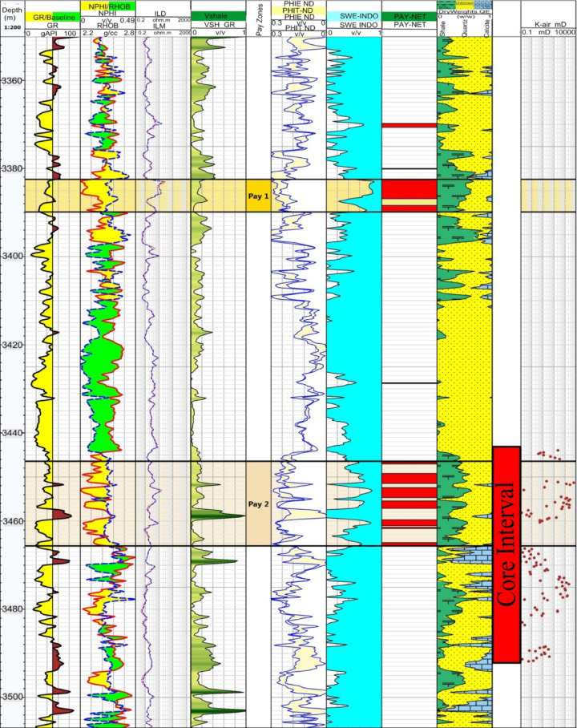Select the 3400 depth marker
The image size is (577, 728).
(x=12, y=257)
